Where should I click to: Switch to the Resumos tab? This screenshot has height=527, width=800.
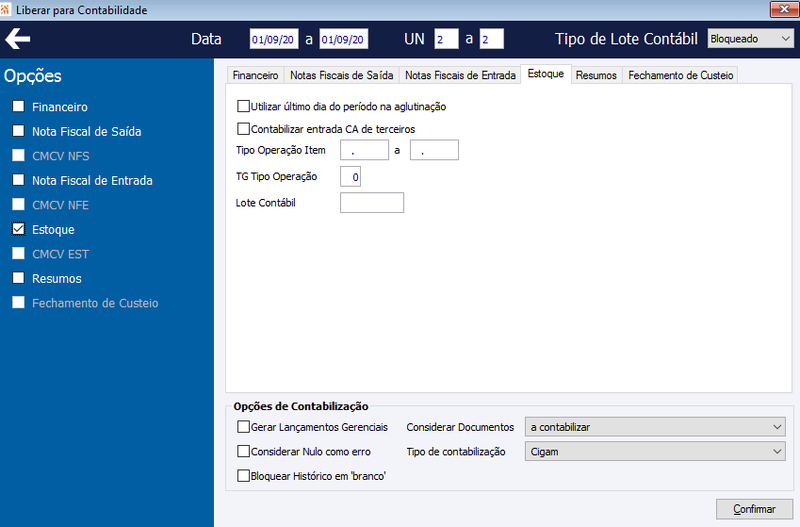[596, 76]
